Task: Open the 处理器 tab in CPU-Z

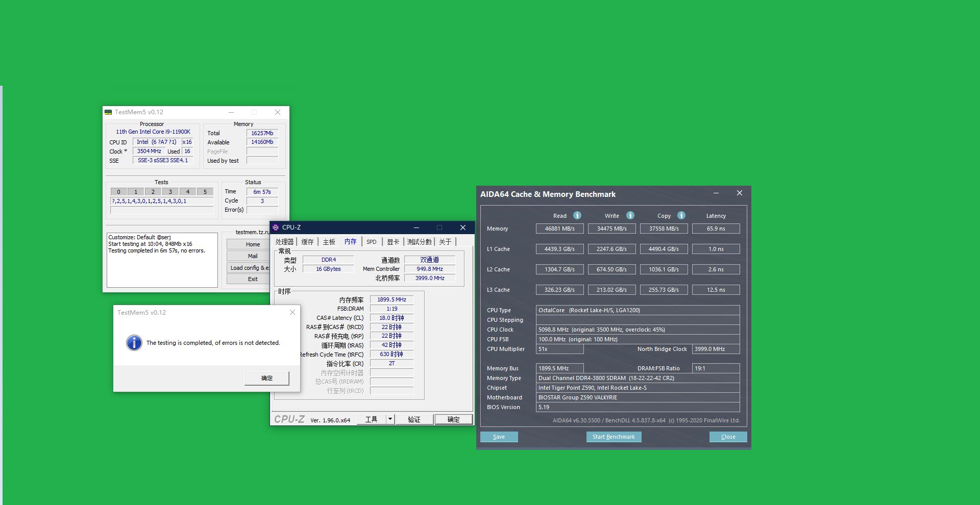Action: coord(284,242)
